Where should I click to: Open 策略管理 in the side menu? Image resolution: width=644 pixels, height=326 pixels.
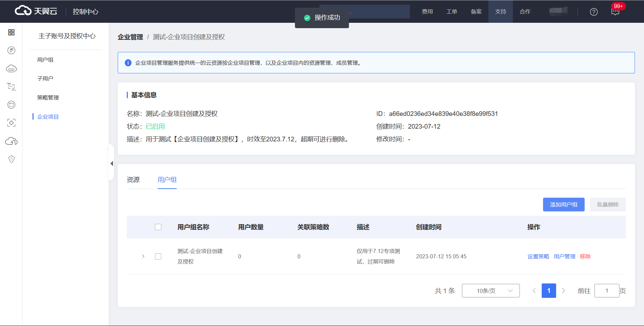tap(48, 97)
